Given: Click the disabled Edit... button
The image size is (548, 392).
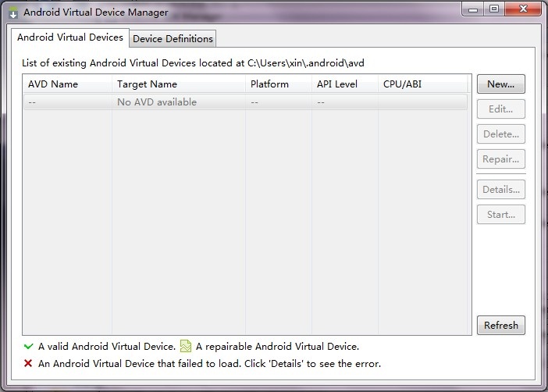Looking at the screenshot, I should [x=500, y=109].
